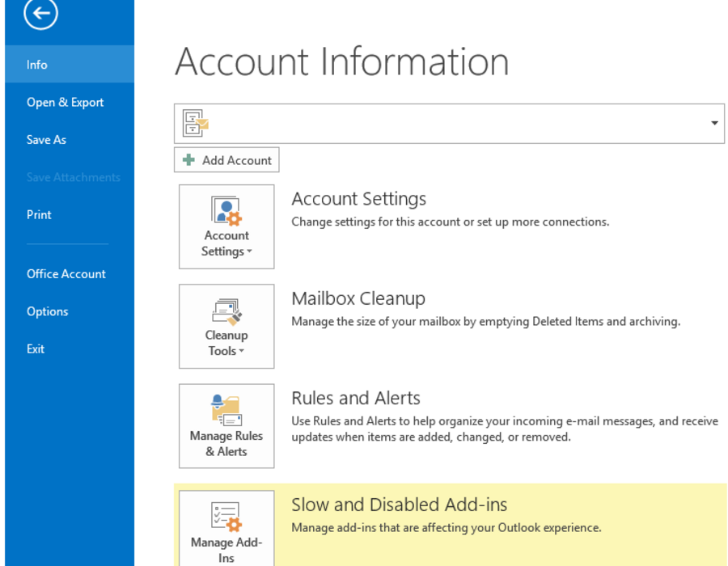This screenshot has height=566, width=728.
Task: Expand the account selector dropdown arrow
Action: click(x=714, y=123)
